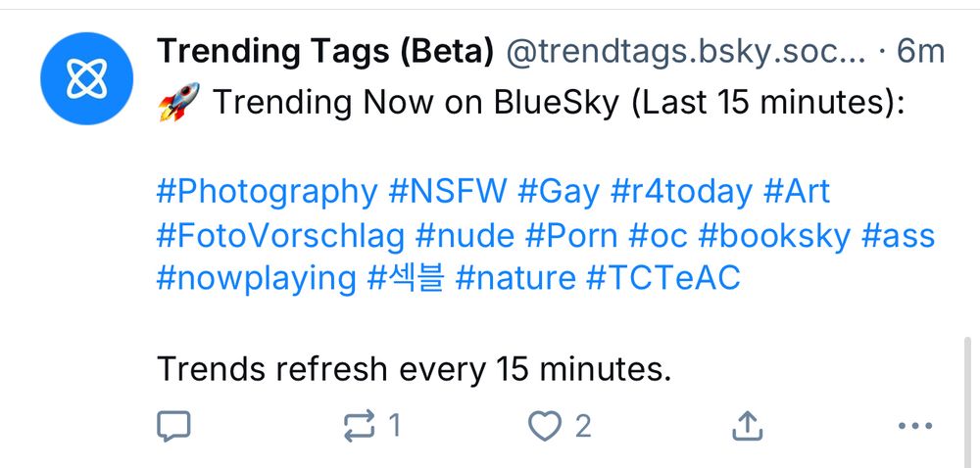Click the #Art hashtag
This screenshot has height=468, width=980.
point(797,191)
